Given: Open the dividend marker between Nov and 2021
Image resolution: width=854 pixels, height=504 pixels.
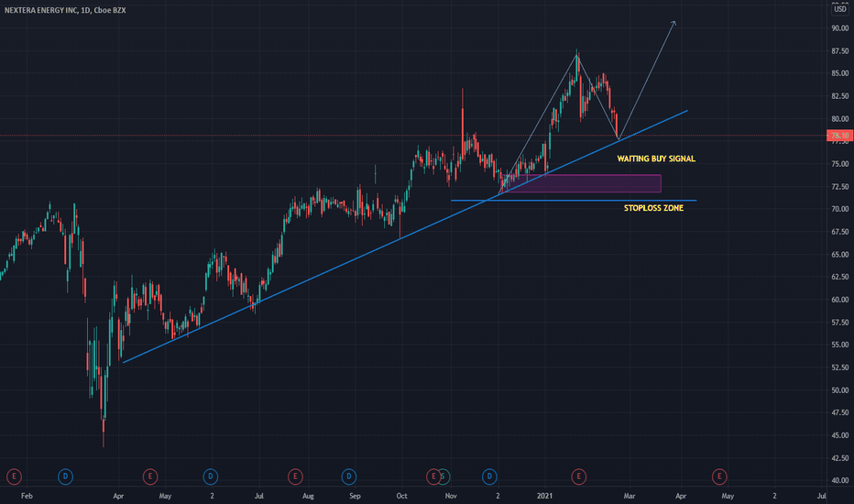Looking at the screenshot, I should point(489,477).
